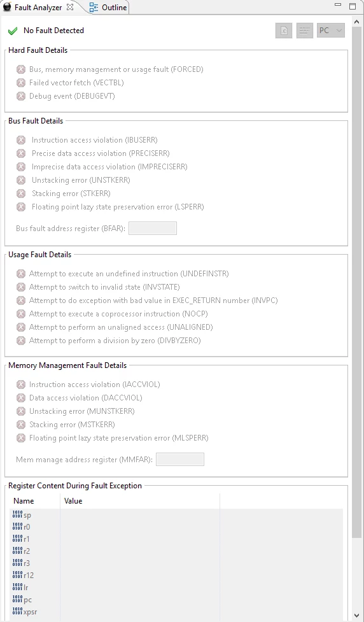Click the IBUSERR instruction access violation icon
The height and width of the screenshot is (622, 364).
[x=21, y=140]
